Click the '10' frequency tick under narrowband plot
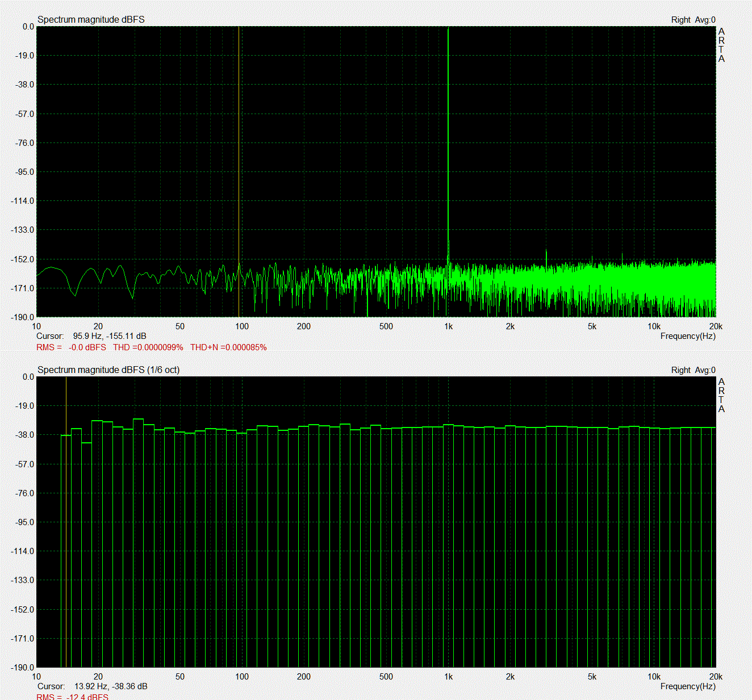The width and height of the screenshot is (752, 700). [36, 326]
